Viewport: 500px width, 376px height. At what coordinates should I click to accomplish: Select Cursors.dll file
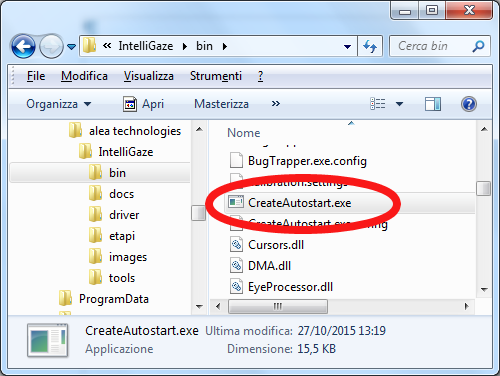(276, 245)
